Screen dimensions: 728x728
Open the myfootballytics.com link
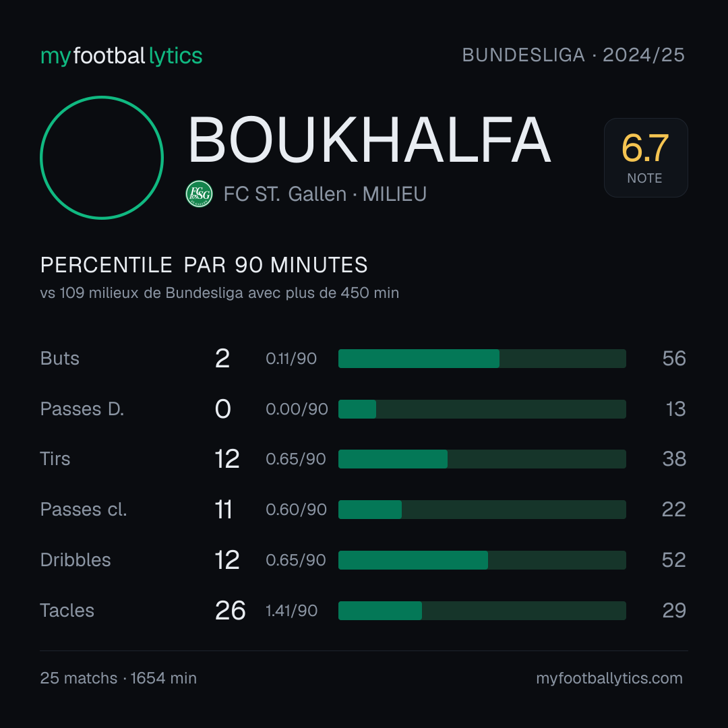pyautogui.click(x=609, y=678)
